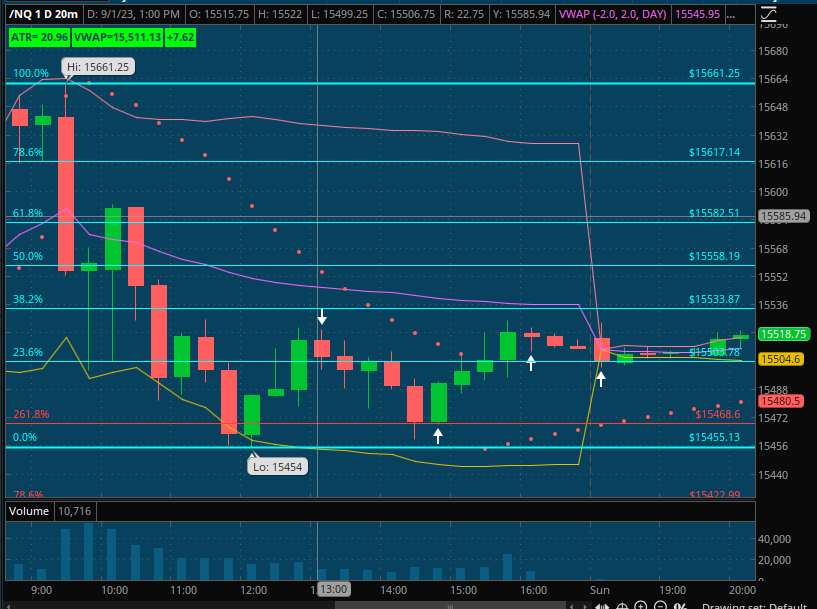
Task: Click the yellow 15504.6 price bubble
Action: [781, 359]
